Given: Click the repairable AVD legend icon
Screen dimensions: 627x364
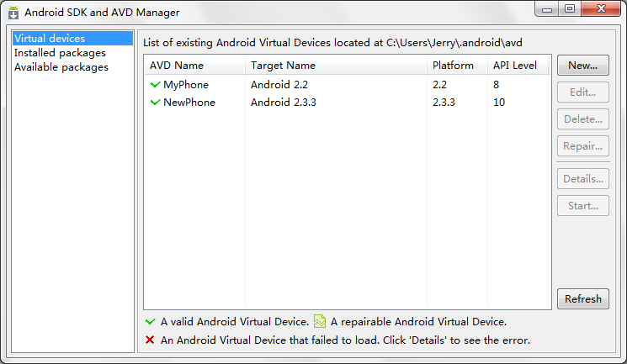Looking at the screenshot, I should pyautogui.click(x=320, y=321).
